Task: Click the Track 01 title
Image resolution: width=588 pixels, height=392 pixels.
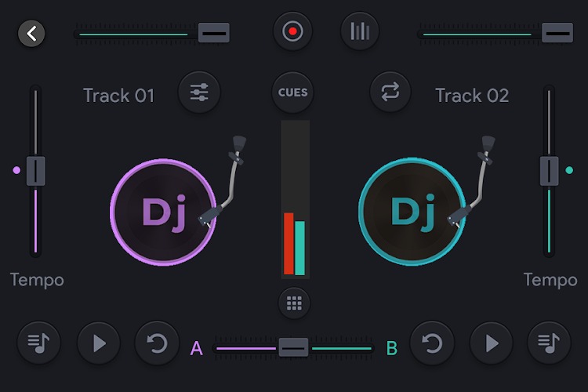Action: 118,96
